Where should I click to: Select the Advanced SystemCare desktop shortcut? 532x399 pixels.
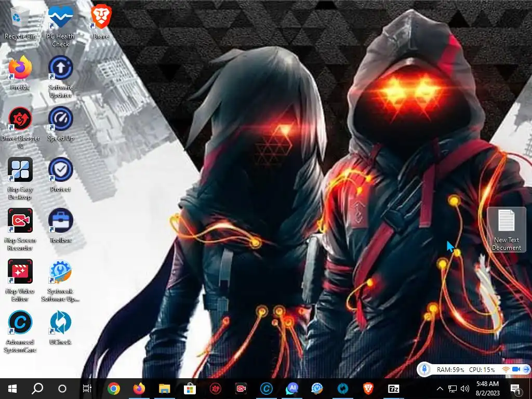[x=20, y=331]
